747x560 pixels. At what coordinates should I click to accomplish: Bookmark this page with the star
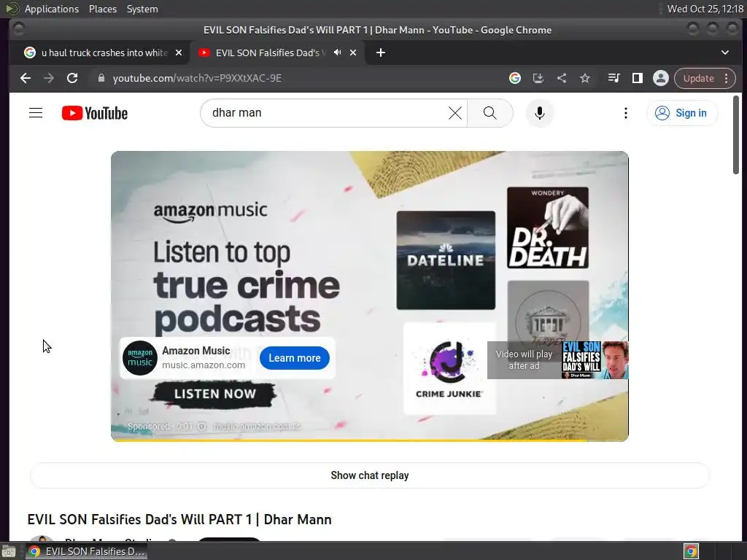pyautogui.click(x=585, y=78)
